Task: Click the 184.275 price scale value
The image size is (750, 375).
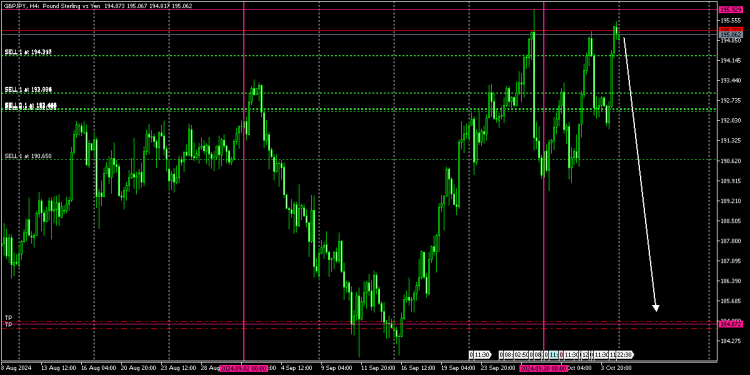Action: click(730, 341)
